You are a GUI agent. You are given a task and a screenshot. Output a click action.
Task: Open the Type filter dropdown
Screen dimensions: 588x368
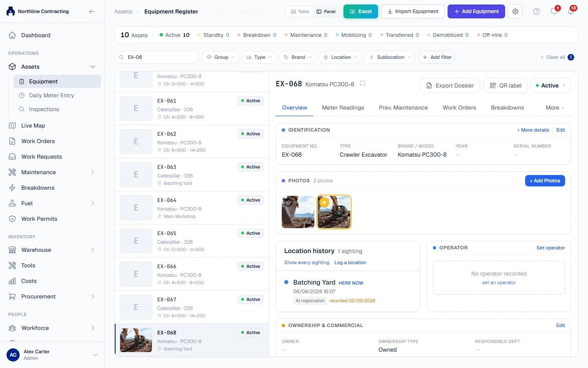(x=259, y=57)
